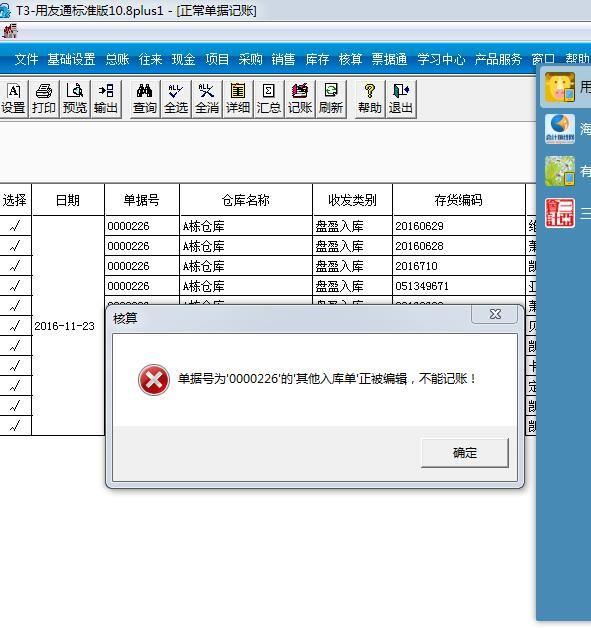Toggle selection check for item 20160628

(15, 246)
